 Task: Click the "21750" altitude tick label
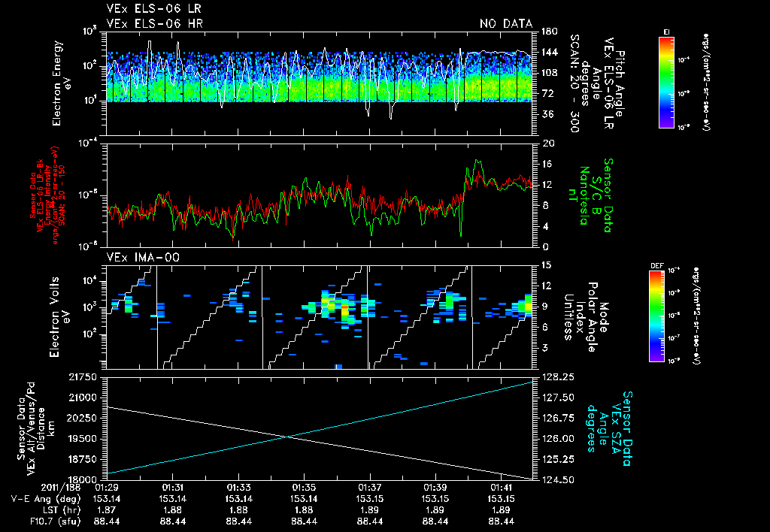click(82, 377)
